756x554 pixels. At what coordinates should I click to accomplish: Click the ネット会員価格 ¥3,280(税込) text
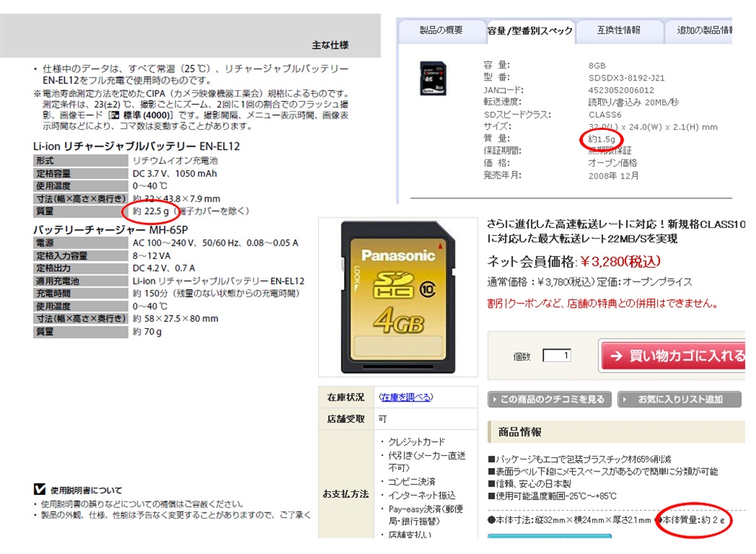coord(574,262)
